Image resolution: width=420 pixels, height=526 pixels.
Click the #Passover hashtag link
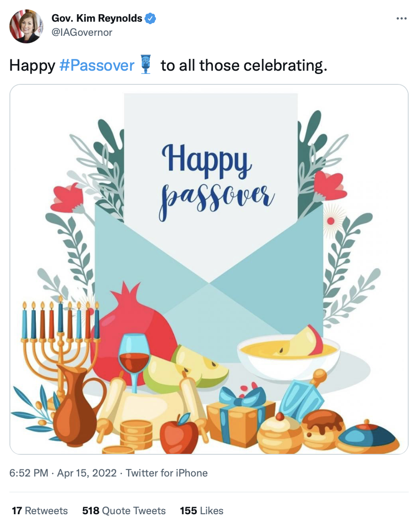[97, 65]
